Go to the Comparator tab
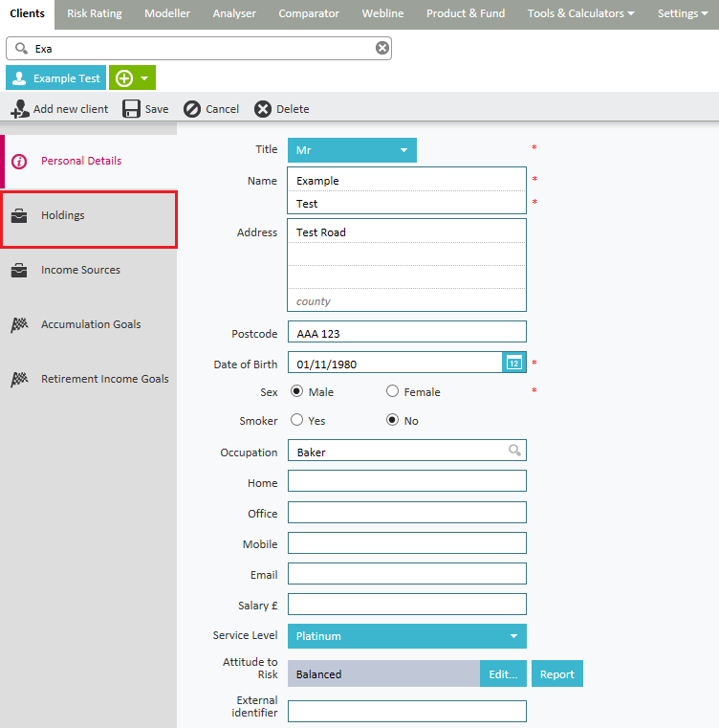The height and width of the screenshot is (728, 719). pos(309,13)
